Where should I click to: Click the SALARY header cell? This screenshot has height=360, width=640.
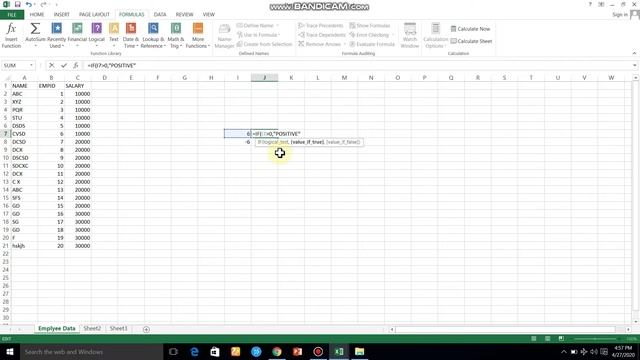pos(78,86)
